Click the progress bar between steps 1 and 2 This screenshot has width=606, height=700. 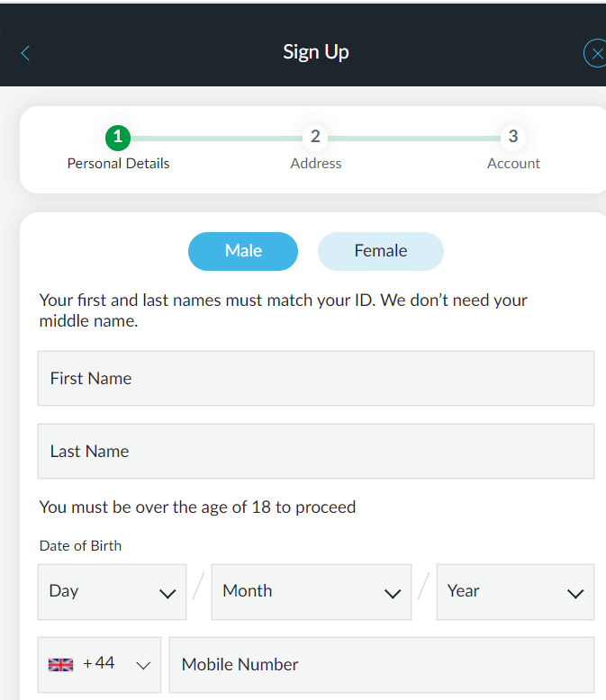(x=216, y=139)
